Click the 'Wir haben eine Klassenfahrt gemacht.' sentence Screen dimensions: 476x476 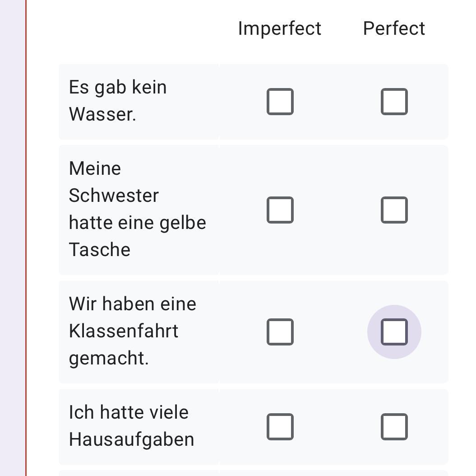pyautogui.click(x=132, y=331)
